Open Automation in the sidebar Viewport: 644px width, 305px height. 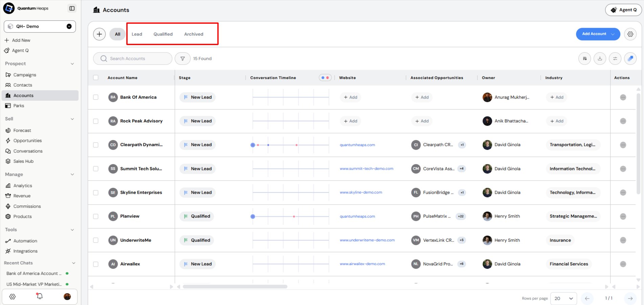(x=25, y=241)
